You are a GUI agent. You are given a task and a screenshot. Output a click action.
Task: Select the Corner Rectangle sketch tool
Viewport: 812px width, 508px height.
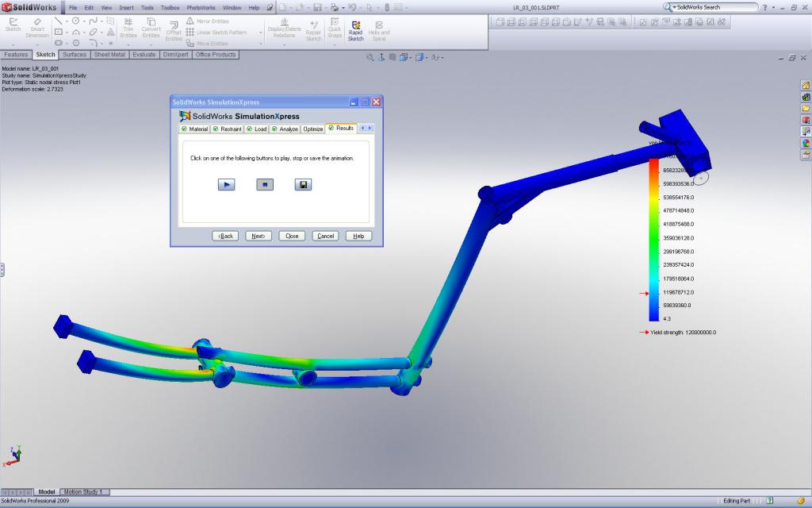[x=59, y=32]
